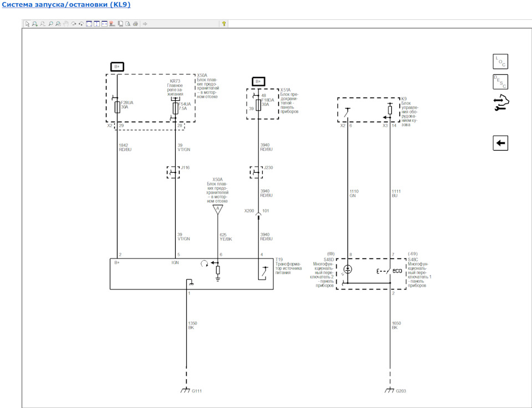Click the KR73 Главное реле зажигания label
Screen dimensions: 532x408
click(x=175, y=87)
